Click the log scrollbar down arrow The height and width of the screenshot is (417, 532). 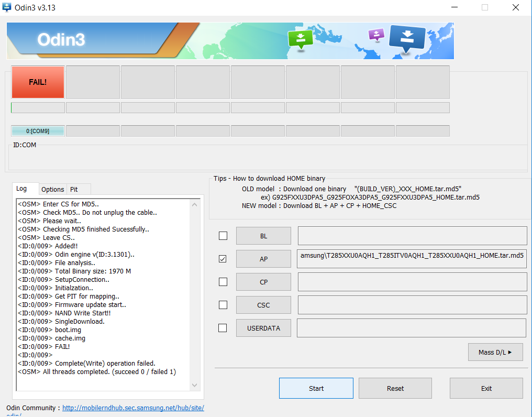tap(194, 385)
